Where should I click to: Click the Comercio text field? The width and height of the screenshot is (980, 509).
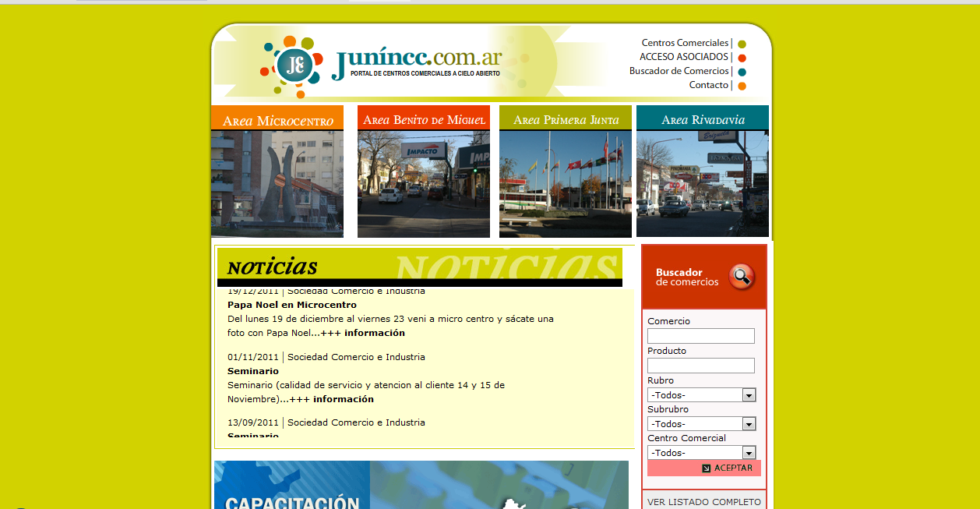[701, 336]
